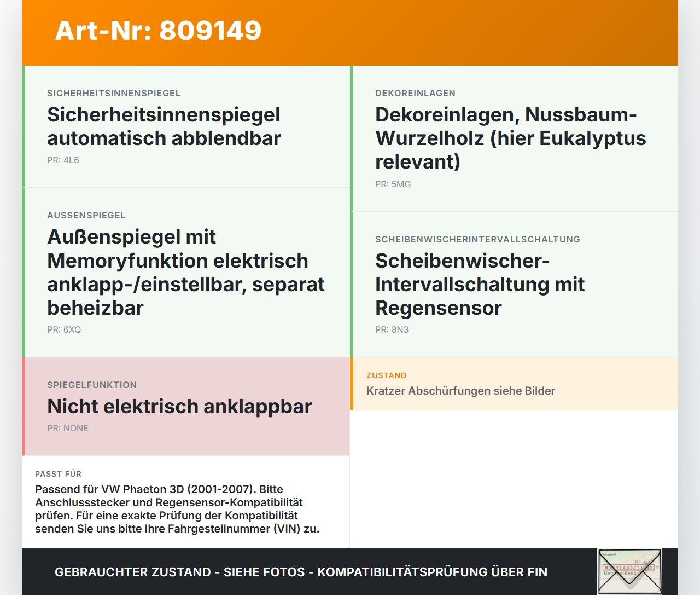Click the PR: 5MG code label
This screenshot has width=700, height=596.
393,184
